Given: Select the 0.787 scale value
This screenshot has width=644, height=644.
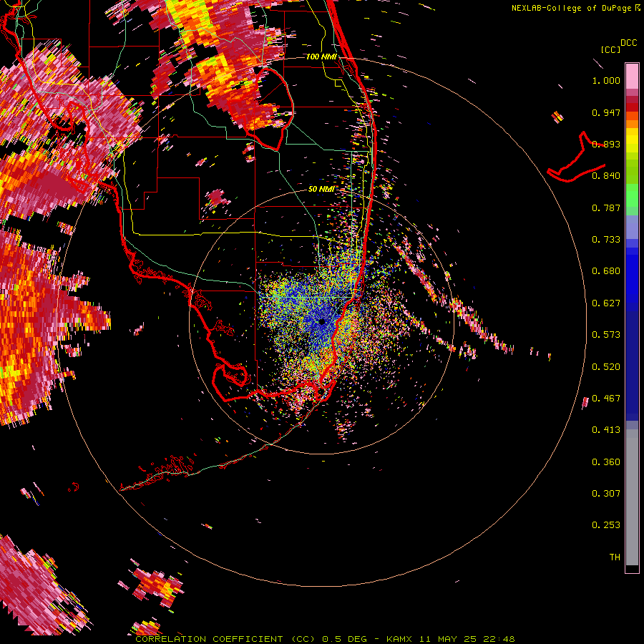Looking at the screenshot, I should (x=606, y=208).
